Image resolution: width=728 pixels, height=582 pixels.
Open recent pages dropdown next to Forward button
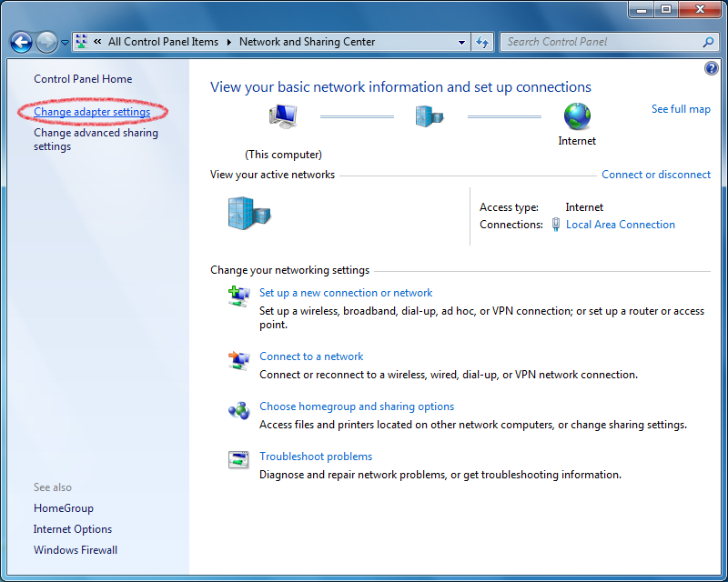coord(65,43)
